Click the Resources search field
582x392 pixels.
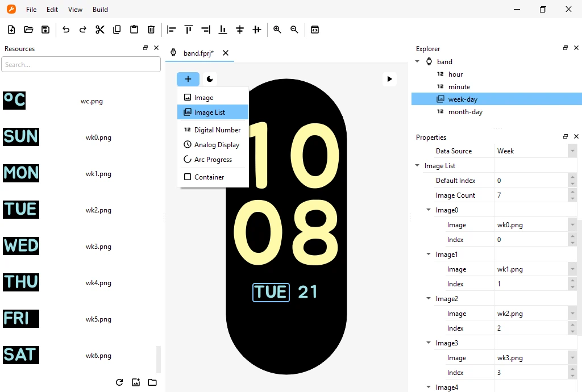pyautogui.click(x=81, y=64)
